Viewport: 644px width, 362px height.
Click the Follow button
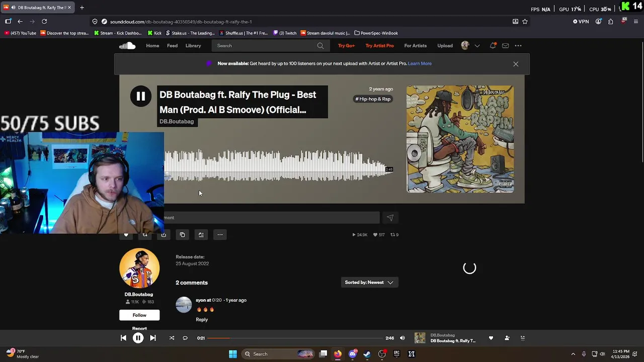(139, 315)
